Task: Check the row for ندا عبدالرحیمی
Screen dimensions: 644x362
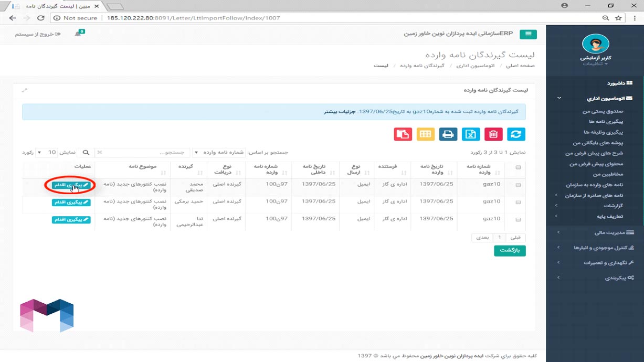Action: pos(519,219)
